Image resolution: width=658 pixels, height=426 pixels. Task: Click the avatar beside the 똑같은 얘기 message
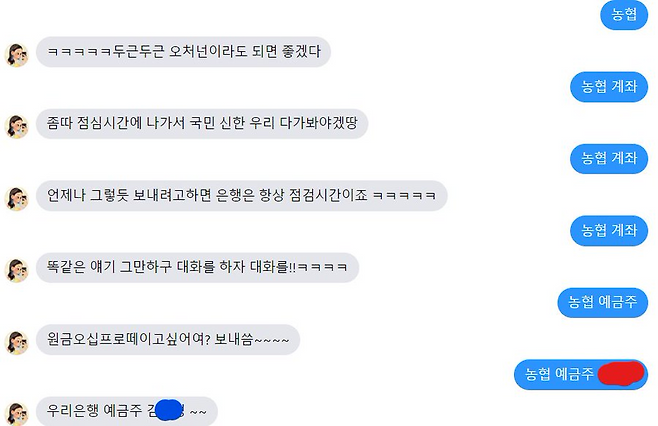click(x=16, y=271)
